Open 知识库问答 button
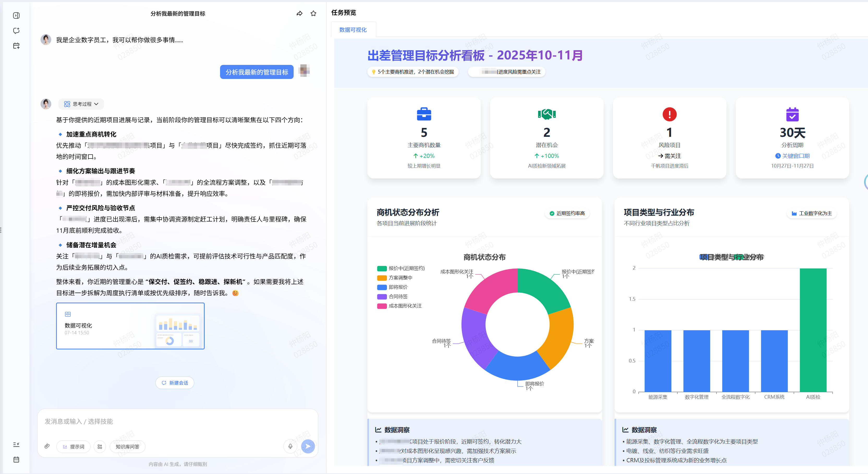The image size is (868, 474). point(127,446)
